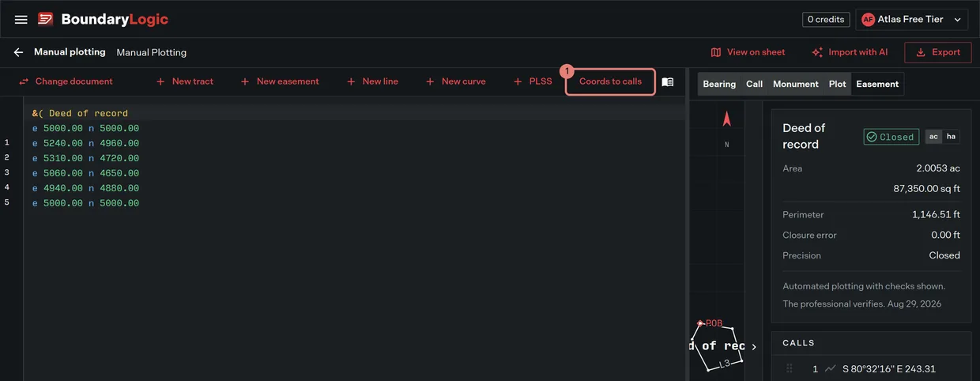Add a New line
Viewport: 980px width, 381px height.
pos(371,81)
